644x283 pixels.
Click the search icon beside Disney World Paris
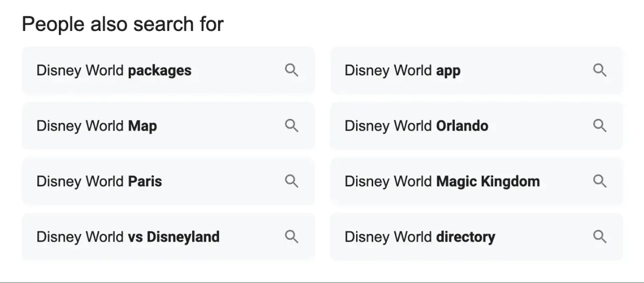tap(292, 181)
